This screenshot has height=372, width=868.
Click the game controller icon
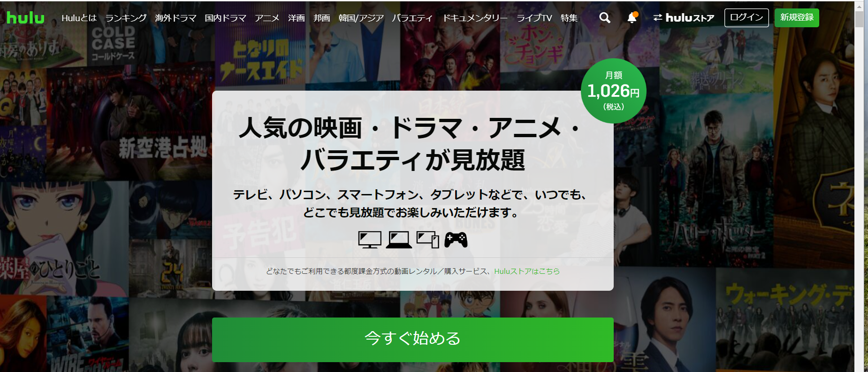click(x=456, y=240)
